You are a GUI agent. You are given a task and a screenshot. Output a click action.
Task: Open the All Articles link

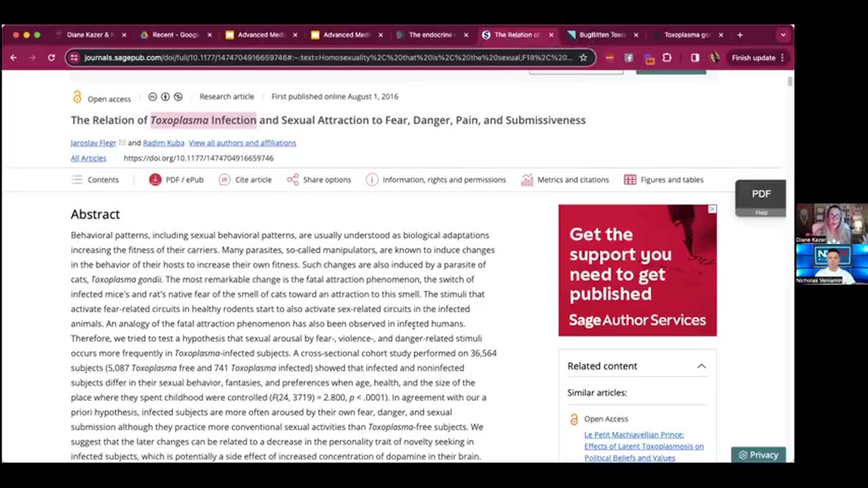tap(88, 158)
